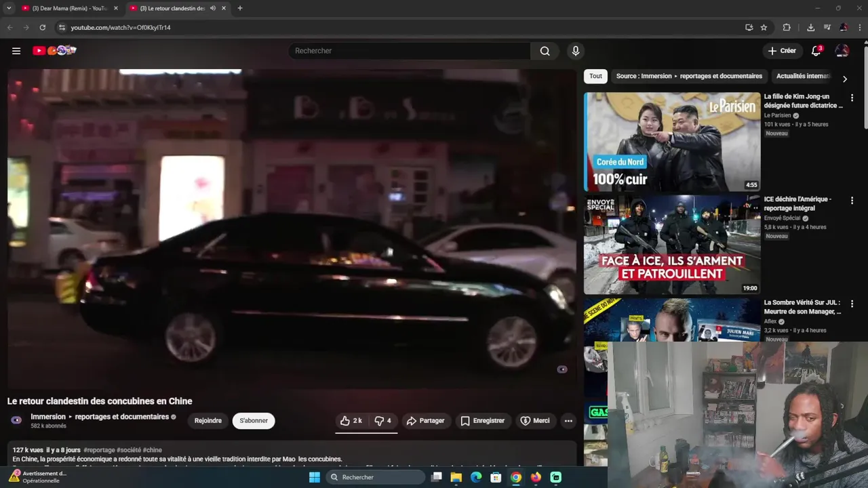The width and height of the screenshot is (868, 488).
Task: Open File Explorer from taskbar
Action: point(456,477)
